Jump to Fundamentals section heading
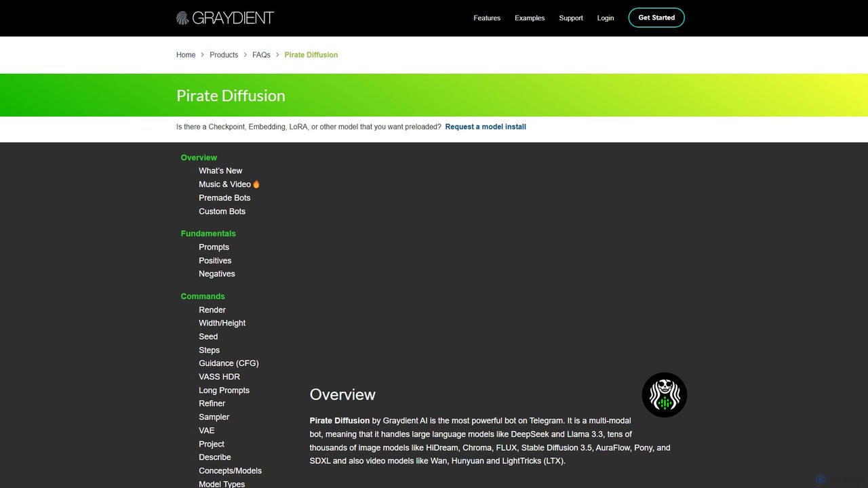This screenshot has height=488, width=868. click(208, 233)
